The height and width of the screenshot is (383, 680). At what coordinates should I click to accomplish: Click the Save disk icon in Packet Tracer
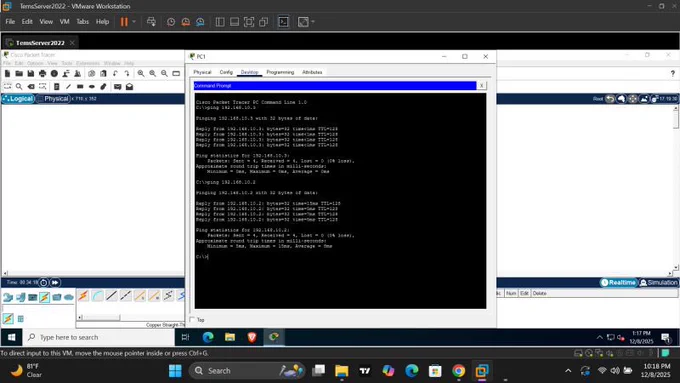coord(30,74)
